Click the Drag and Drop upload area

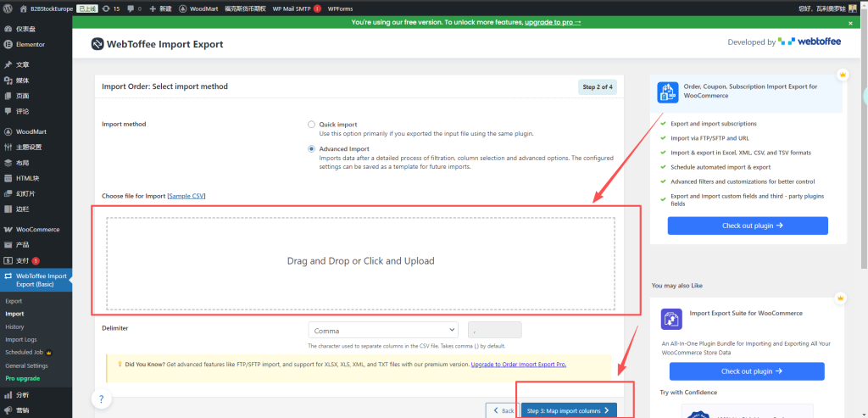click(361, 264)
